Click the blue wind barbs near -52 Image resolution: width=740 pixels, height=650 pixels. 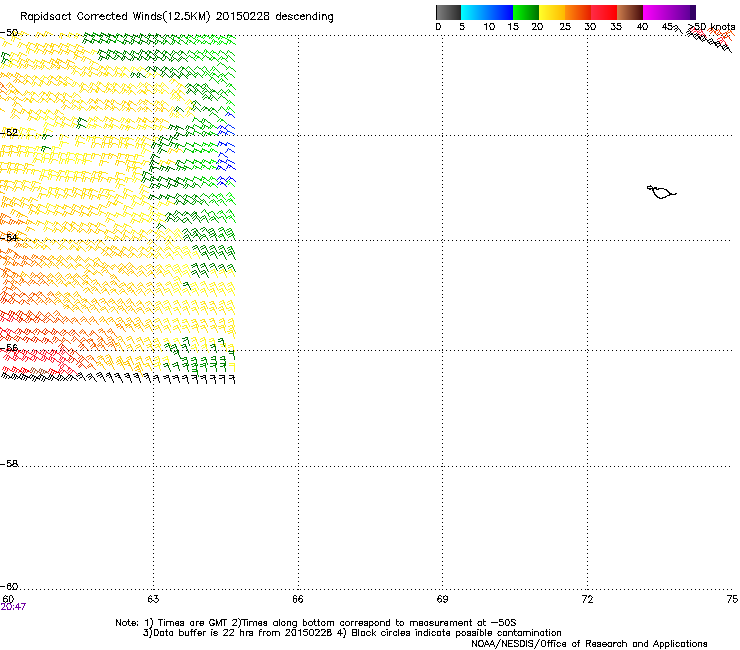[226, 151]
